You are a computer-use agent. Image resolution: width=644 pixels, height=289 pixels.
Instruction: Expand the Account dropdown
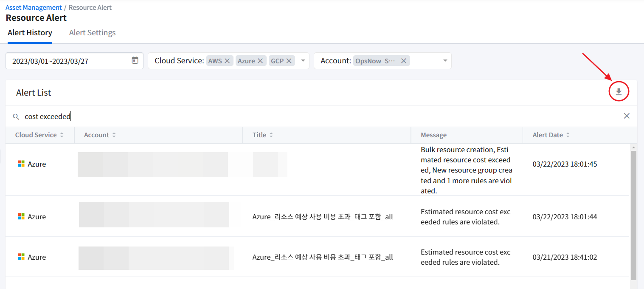[x=445, y=61]
